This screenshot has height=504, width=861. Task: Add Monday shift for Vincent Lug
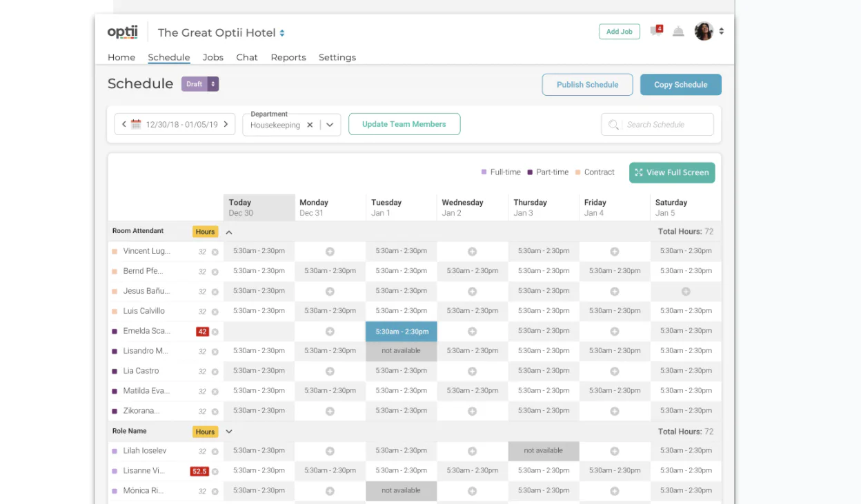(x=330, y=252)
